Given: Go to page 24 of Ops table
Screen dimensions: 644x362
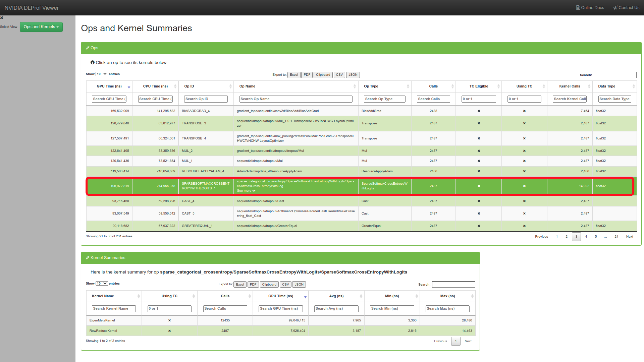Looking at the screenshot, I should (x=616, y=237).
